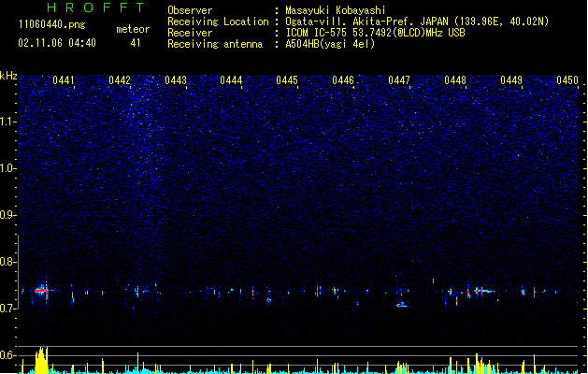Click the 0447 time marker

click(x=399, y=80)
